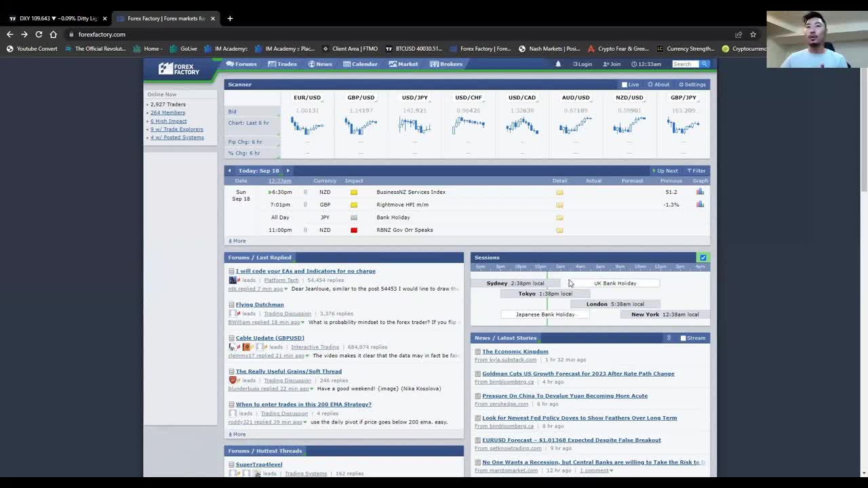Open Forums menu
The width and height of the screenshot is (868, 488).
coord(241,64)
